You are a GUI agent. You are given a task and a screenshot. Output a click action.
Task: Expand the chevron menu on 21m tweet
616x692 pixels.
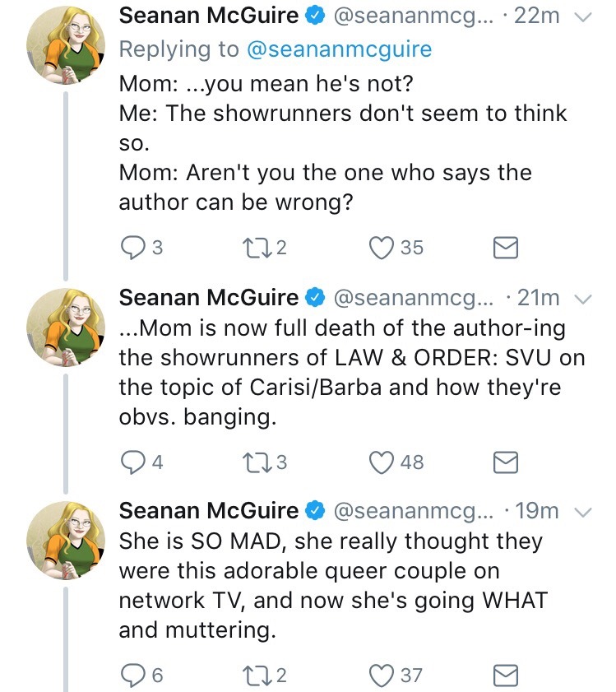click(582, 298)
